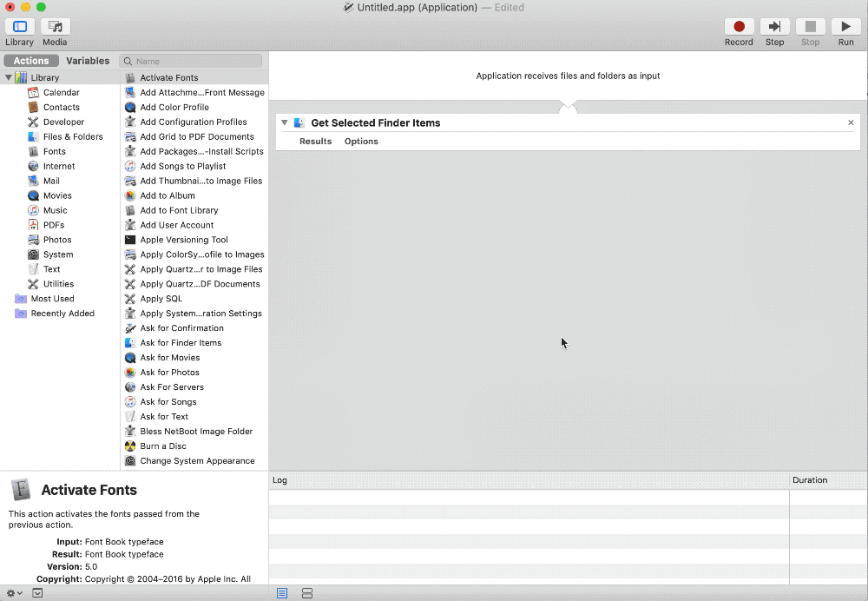Screen dimensions: 868x601
Task: Select the Mail category icon
Action: tap(33, 182)
